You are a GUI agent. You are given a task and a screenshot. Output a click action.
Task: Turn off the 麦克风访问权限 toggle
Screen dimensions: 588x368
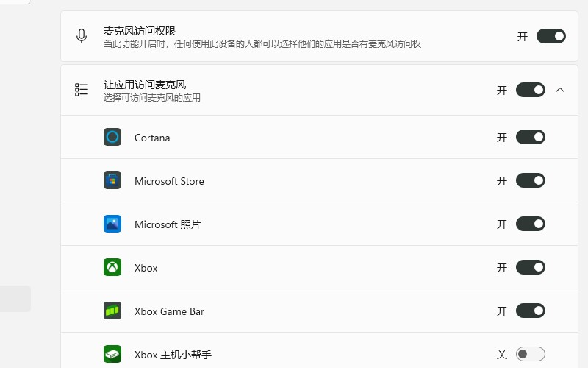click(x=551, y=36)
